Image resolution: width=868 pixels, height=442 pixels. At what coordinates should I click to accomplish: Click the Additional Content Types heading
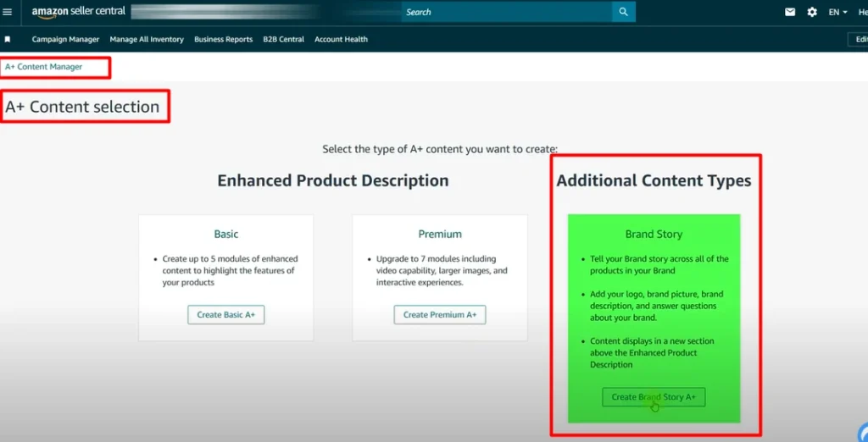pyautogui.click(x=654, y=180)
